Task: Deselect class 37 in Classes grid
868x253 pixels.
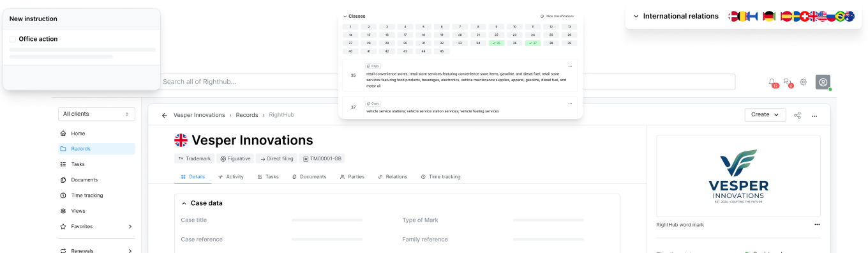Action: pyautogui.click(x=533, y=43)
